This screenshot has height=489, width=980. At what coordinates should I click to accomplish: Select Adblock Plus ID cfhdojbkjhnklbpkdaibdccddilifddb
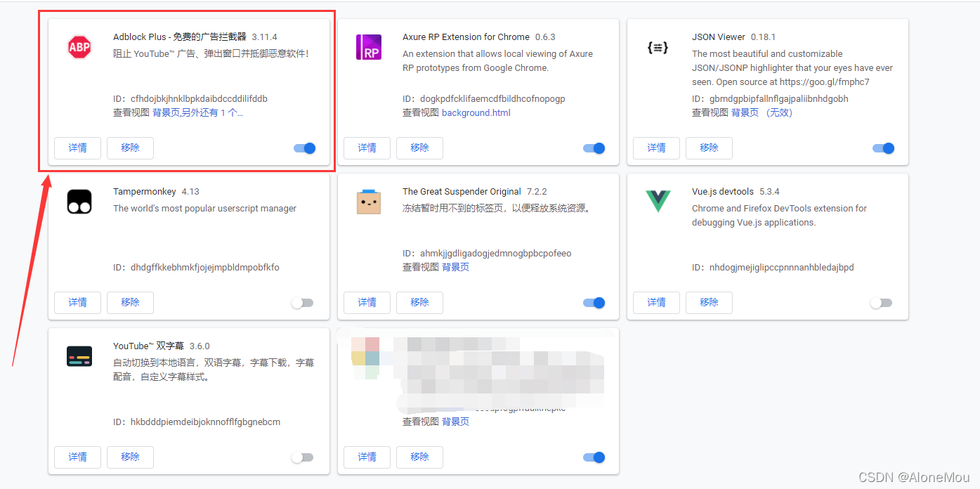[199, 98]
